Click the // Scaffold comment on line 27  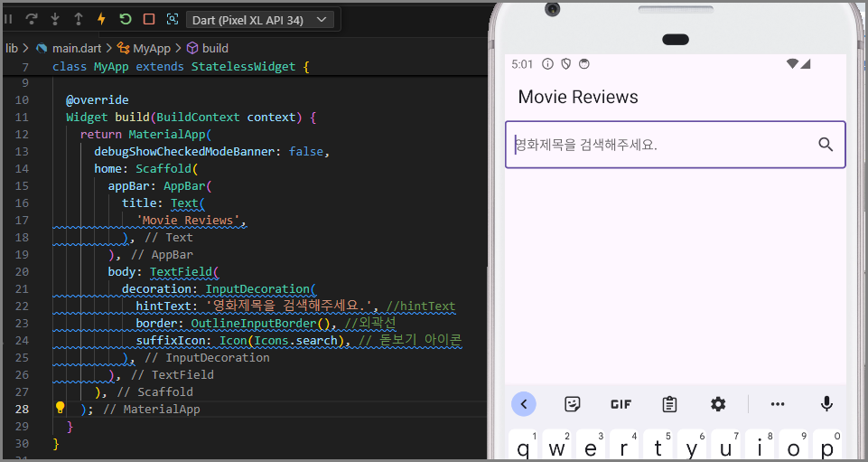pos(155,391)
